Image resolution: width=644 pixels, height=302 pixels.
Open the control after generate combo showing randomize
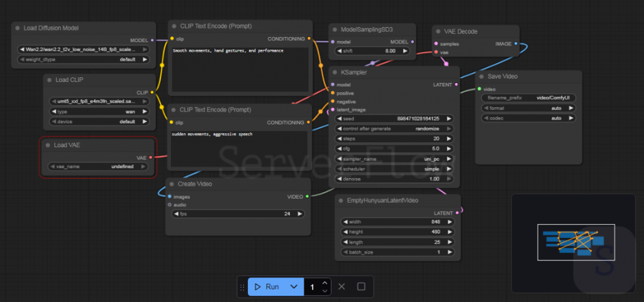394,128
